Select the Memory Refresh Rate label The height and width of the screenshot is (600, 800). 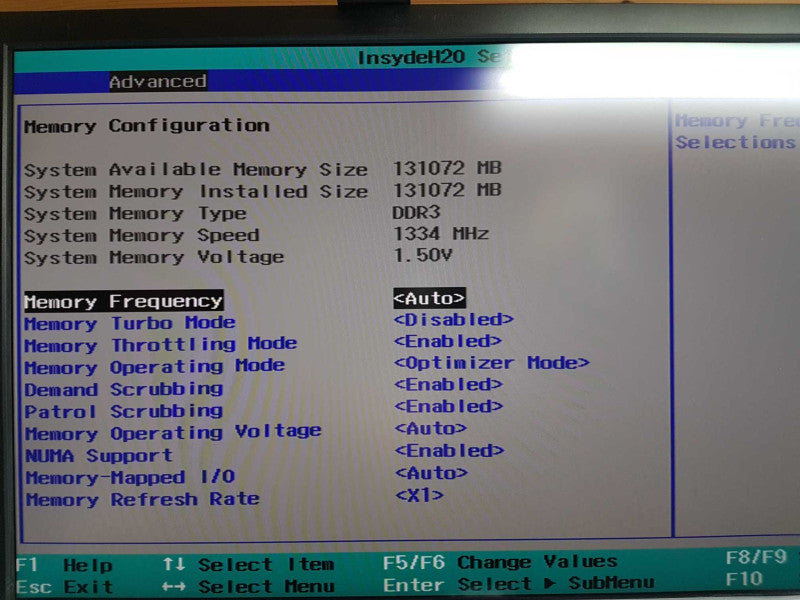pyautogui.click(x=143, y=499)
